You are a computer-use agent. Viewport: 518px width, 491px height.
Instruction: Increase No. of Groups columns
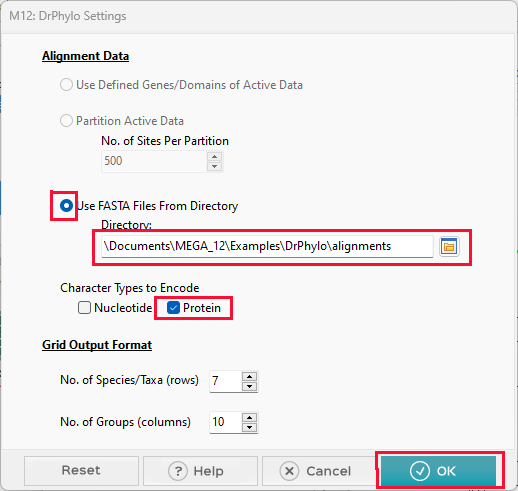249,418
